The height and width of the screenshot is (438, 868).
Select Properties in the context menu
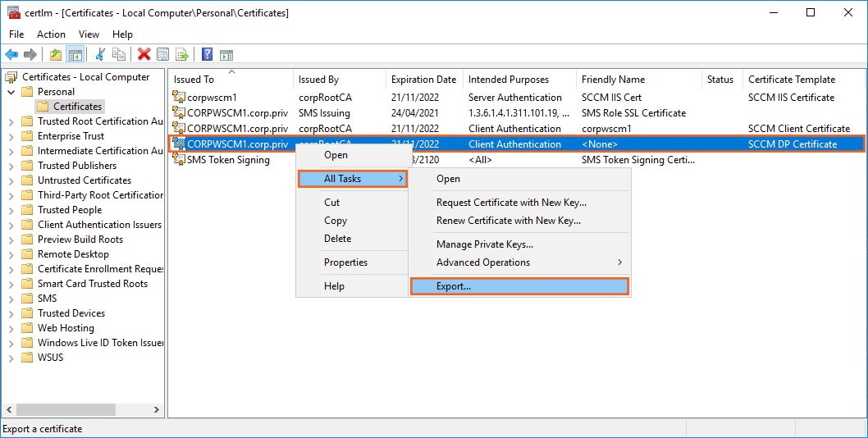[x=345, y=262]
